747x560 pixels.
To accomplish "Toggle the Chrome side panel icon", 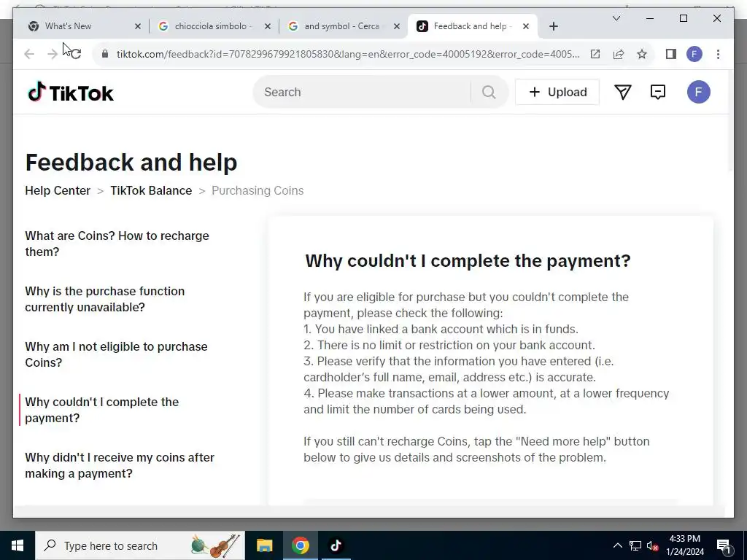I will click(671, 54).
